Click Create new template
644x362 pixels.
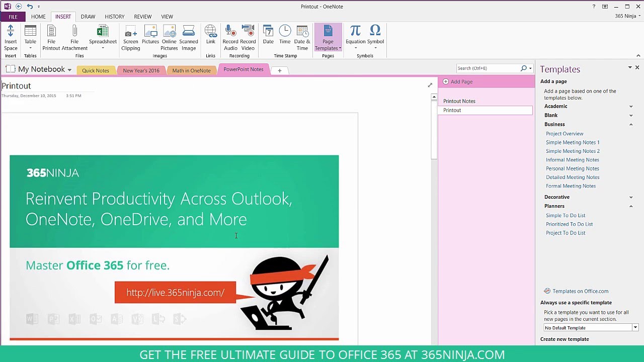point(565,339)
